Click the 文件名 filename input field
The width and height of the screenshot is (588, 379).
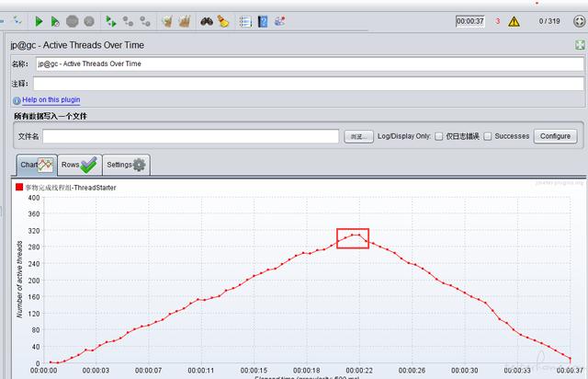coord(190,136)
